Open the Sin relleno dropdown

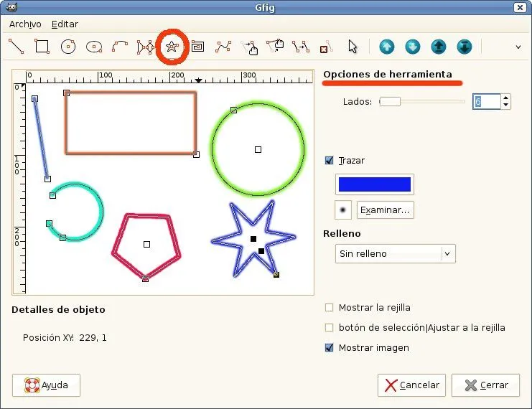click(396, 254)
